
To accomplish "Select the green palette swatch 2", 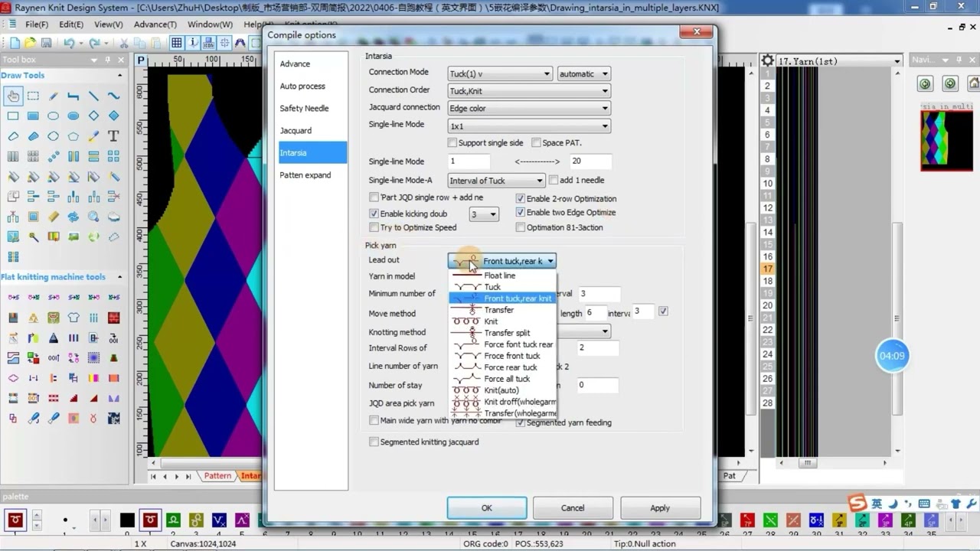I will [x=173, y=520].
